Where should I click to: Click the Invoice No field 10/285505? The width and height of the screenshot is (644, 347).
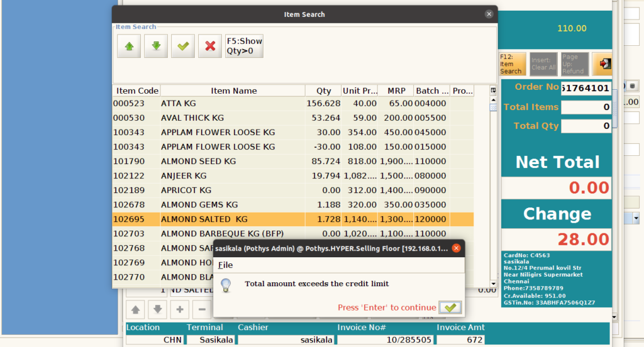[x=386, y=339]
